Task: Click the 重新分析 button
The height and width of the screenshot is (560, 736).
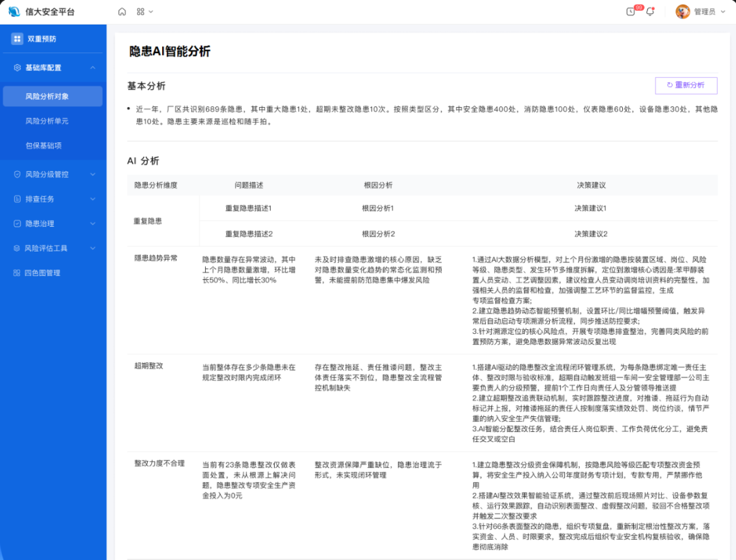Action: click(x=686, y=85)
